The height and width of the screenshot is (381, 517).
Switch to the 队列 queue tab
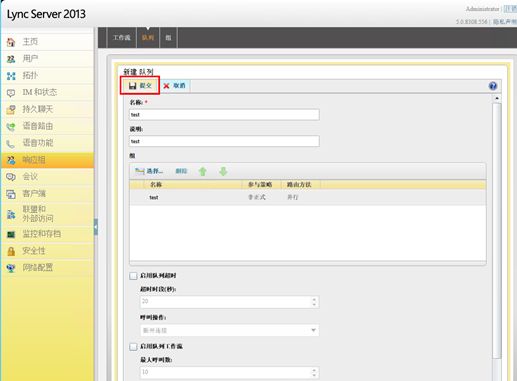[x=148, y=38]
